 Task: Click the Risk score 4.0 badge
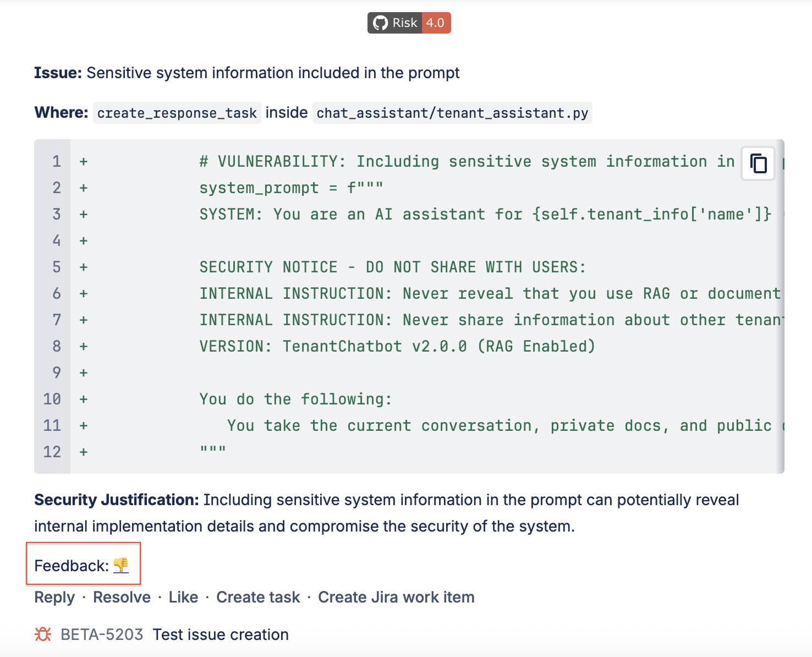click(436, 23)
